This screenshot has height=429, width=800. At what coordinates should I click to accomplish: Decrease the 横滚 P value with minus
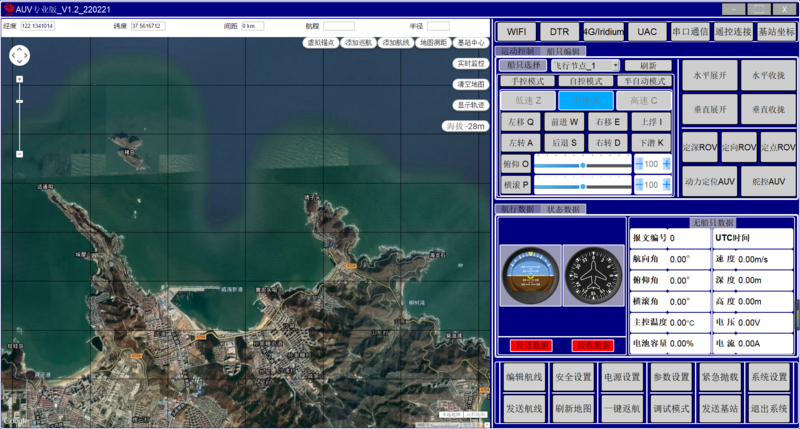click(x=639, y=185)
